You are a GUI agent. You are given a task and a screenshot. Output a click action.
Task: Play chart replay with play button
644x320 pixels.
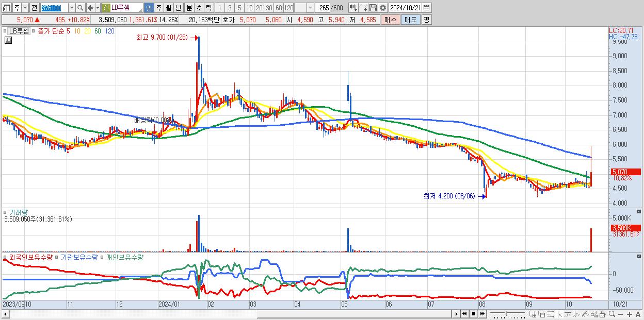click(x=457, y=314)
